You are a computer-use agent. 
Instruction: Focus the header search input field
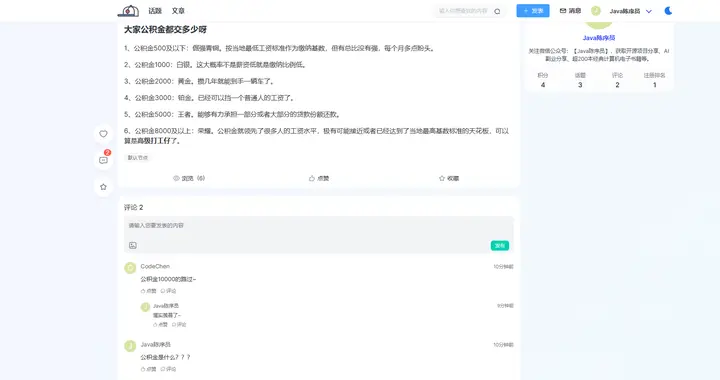(x=463, y=11)
